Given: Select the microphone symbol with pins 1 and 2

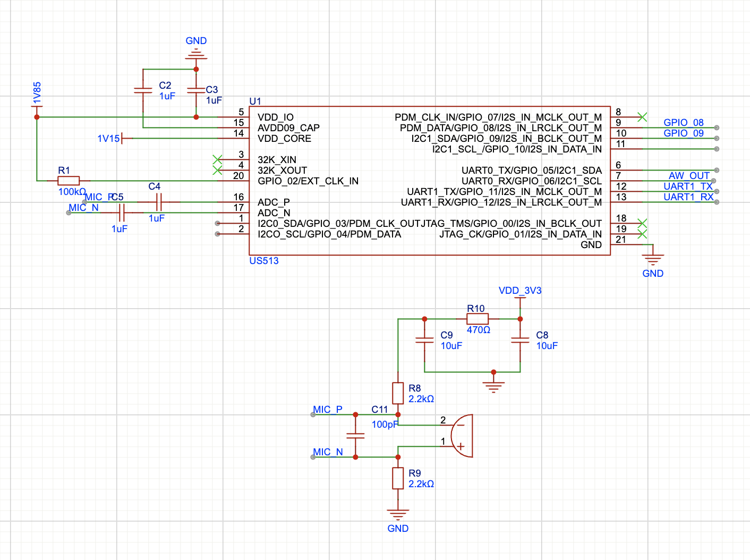Looking at the screenshot, I should (x=462, y=436).
